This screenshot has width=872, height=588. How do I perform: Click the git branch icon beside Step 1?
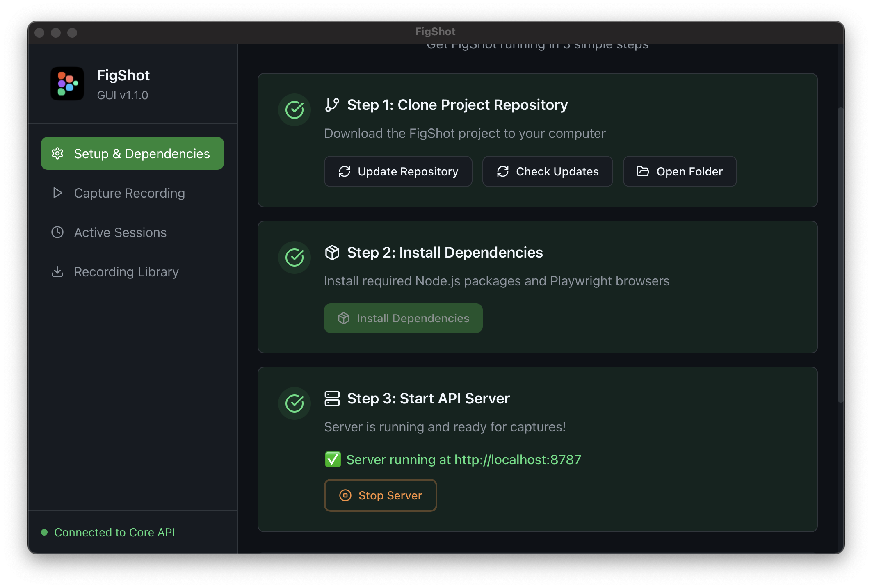333,105
